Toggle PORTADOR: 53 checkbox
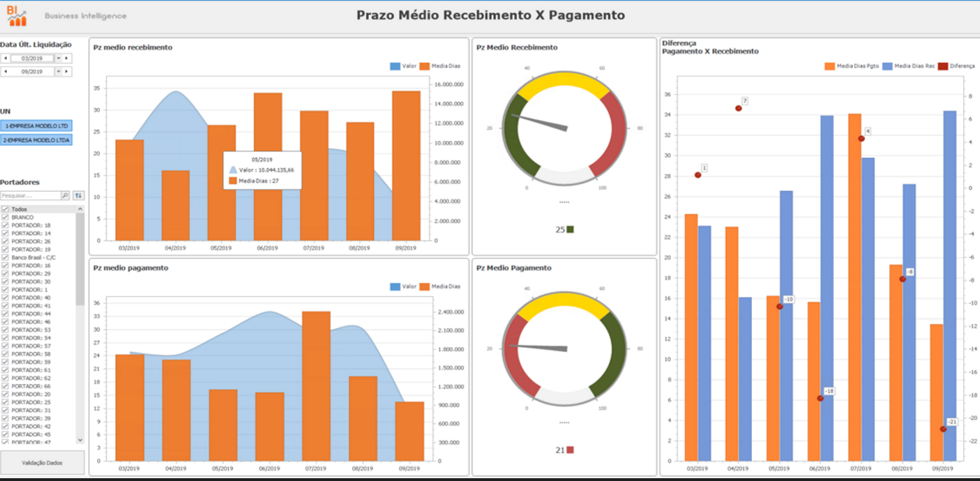The image size is (980, 481). [6, 330]
